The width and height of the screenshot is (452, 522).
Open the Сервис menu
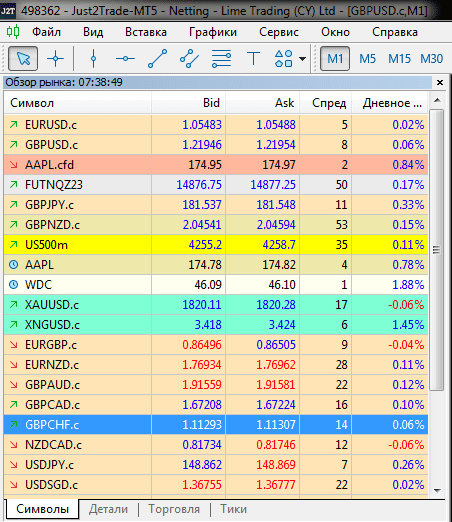279,32
